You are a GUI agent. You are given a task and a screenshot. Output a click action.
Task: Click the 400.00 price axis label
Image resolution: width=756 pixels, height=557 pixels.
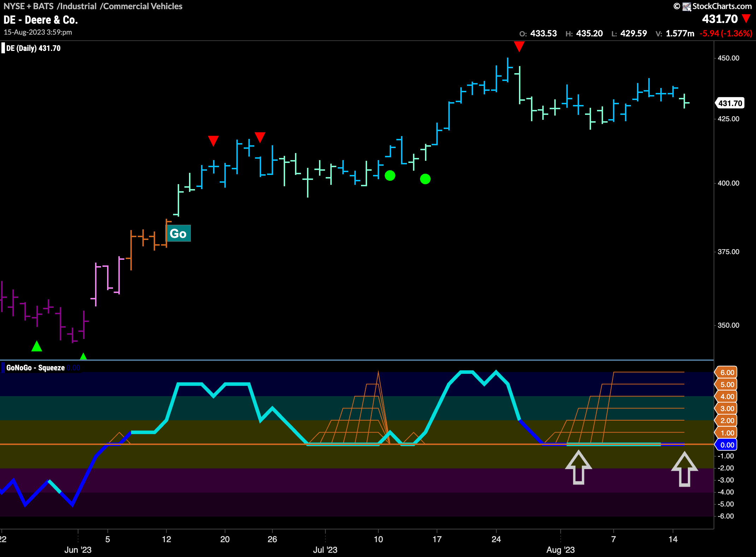tap(728, 183)
